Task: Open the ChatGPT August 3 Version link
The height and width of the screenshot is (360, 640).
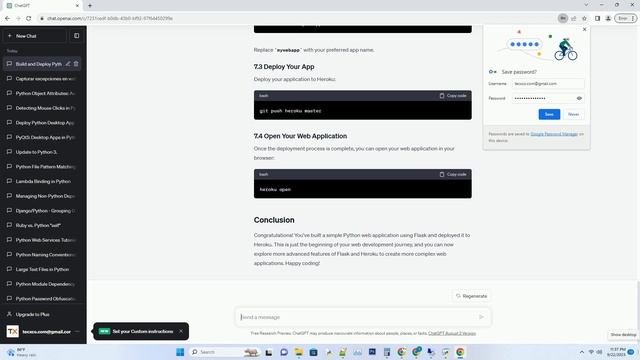Action: click(x=452, y=333)
